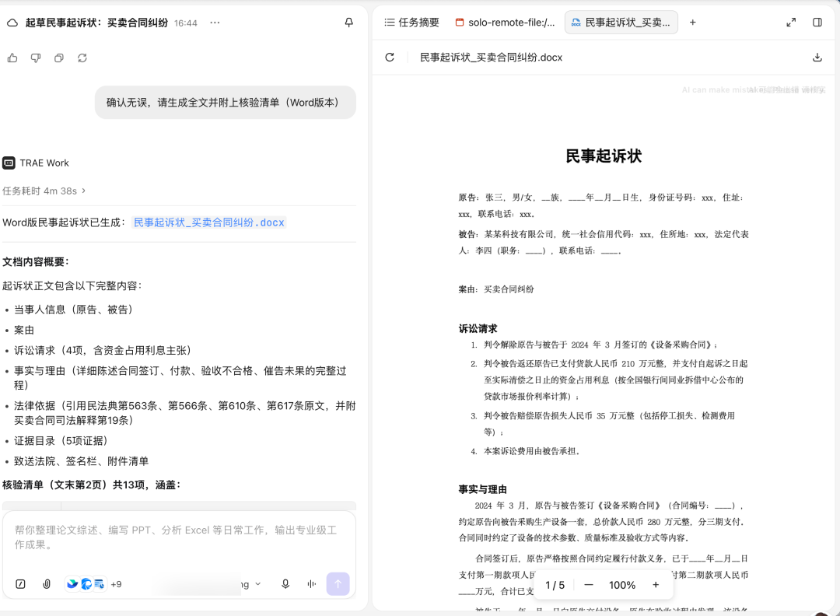Copy the response with the copy icon

pos(59,58)
